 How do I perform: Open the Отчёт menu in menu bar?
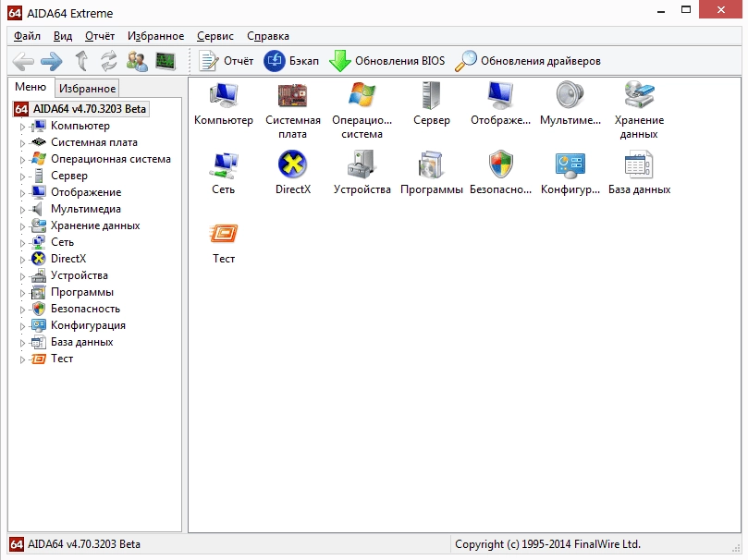point(100,36)
